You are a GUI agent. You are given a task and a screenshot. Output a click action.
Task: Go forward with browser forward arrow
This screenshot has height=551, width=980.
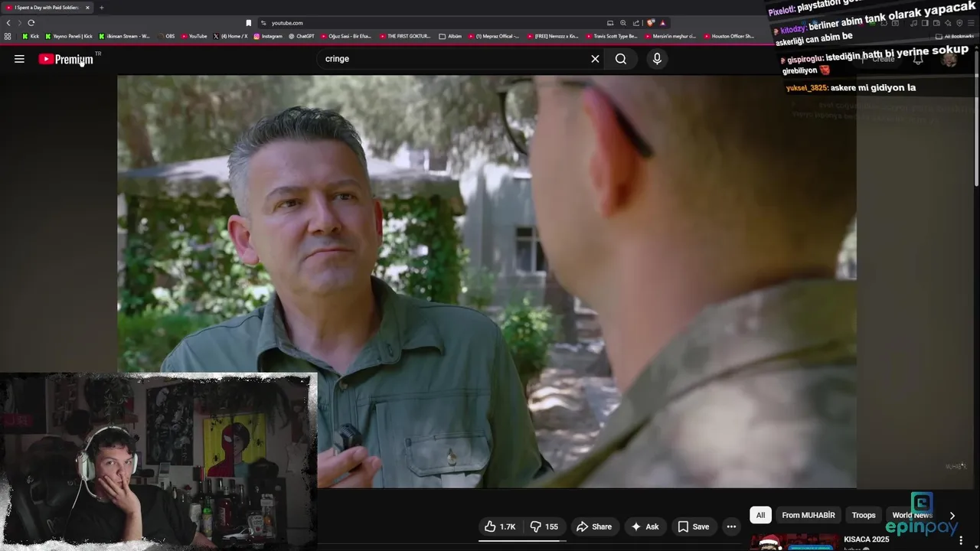tap(20, 23)
